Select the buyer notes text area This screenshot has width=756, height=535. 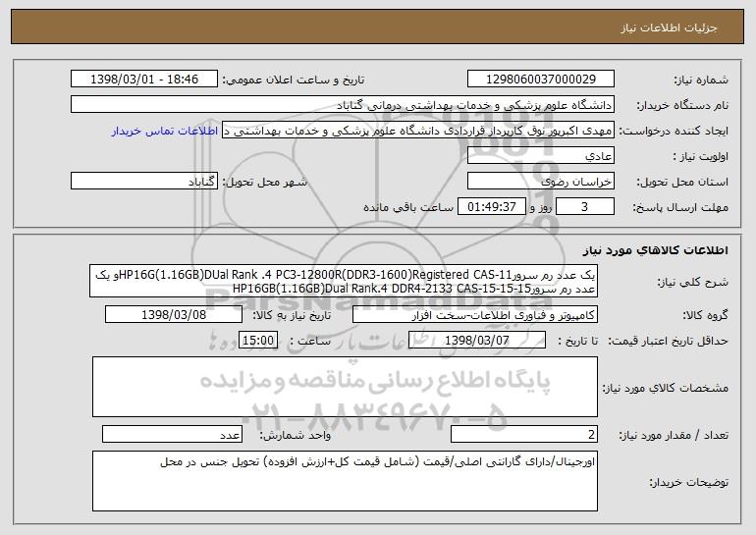[345, 481]
